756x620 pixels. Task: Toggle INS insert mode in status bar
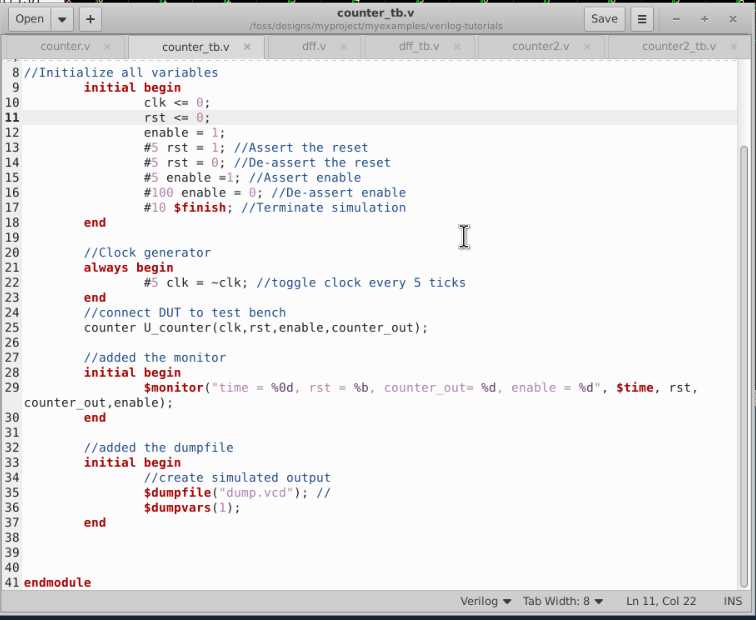click(732, 601)
